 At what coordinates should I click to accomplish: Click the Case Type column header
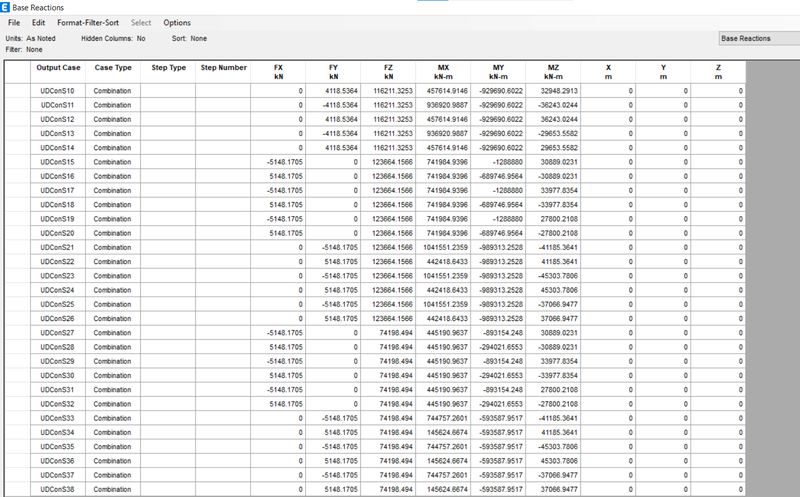[x=113, y=72]
